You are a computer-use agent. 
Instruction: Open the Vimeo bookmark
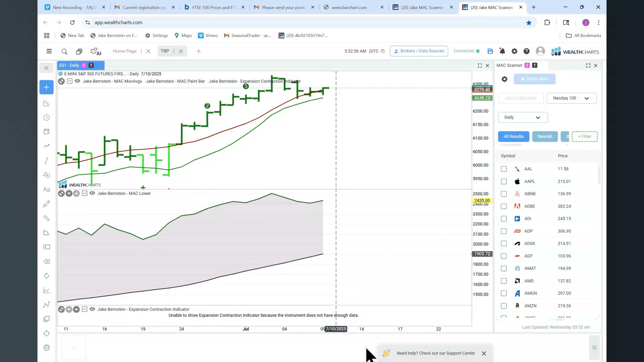tap(208, 36)
